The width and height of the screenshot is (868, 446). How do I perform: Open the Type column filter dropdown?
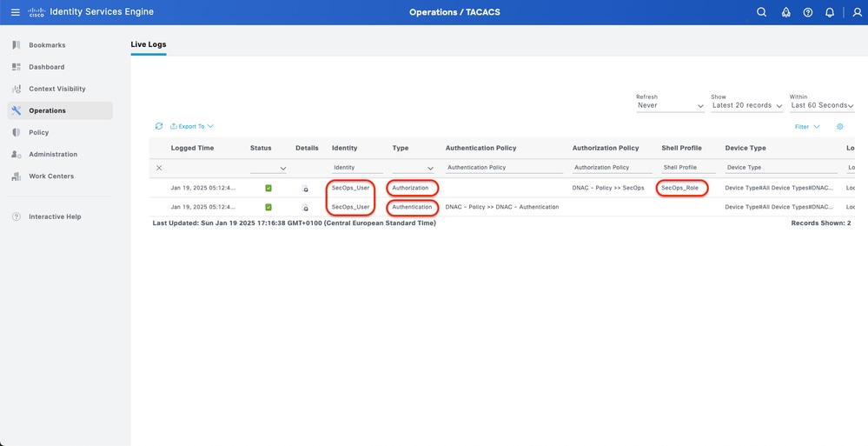[413, 168]
